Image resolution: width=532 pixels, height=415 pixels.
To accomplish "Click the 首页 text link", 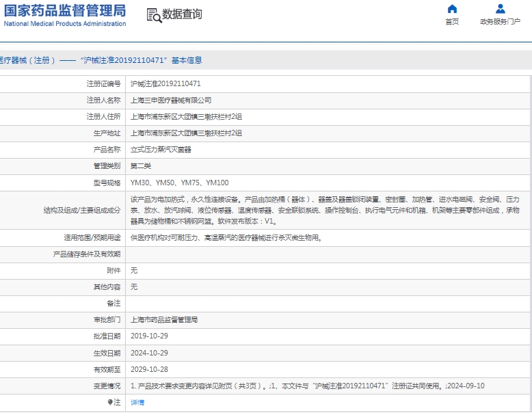I will pyautogui.click(x=452, y=22).
